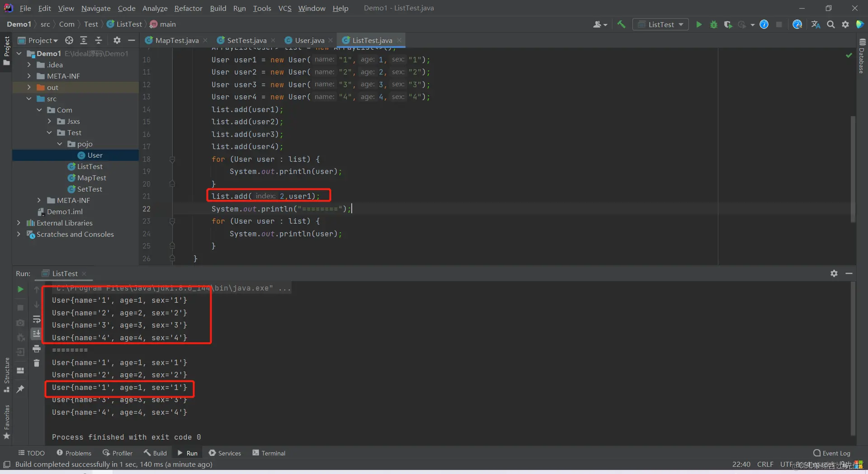Click the console vertical scrollbar
The height and width of the screenshot is (474, 868).
853,359
